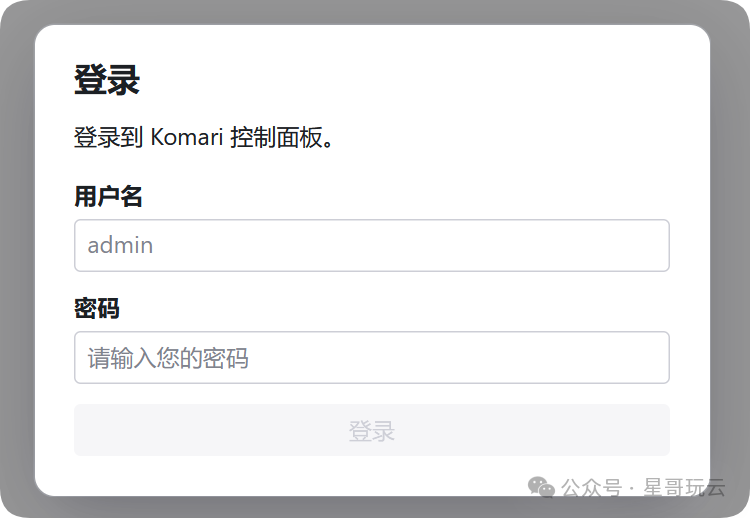Click the 公众号 word beside WeChat icon
Image resolution: width=750 pixels, height=518 pixels.
tap(591, 488)
